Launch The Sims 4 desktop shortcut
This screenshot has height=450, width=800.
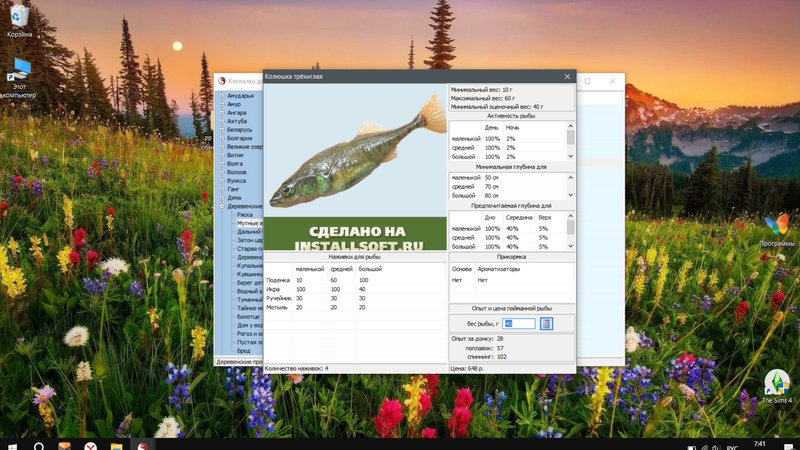[776, 383]
